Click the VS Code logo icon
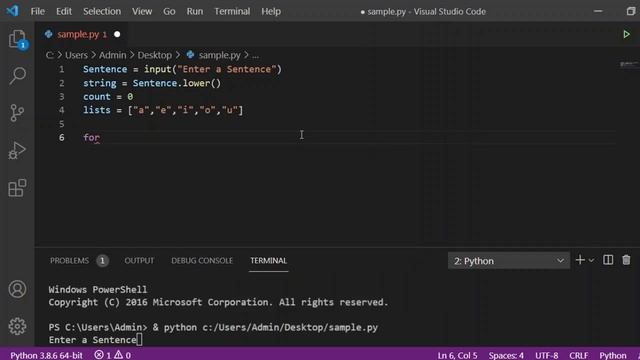This screenshot has height=360, width=640. (x=12, y=11)
